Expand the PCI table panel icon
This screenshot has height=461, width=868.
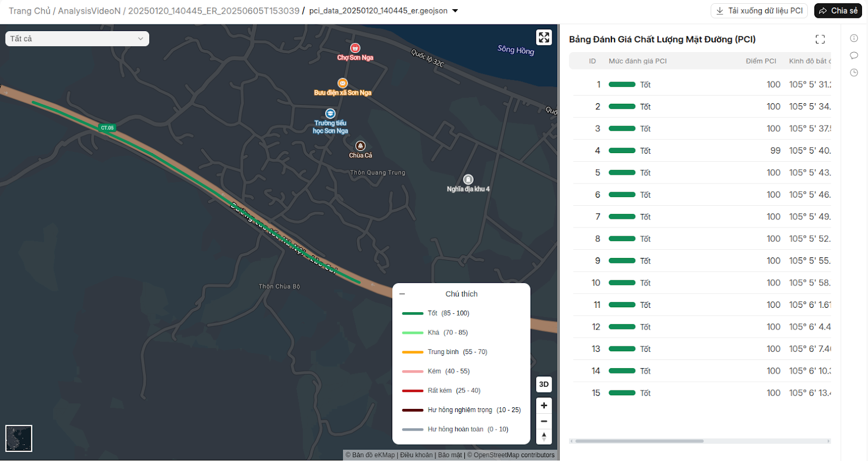[820, 39]
